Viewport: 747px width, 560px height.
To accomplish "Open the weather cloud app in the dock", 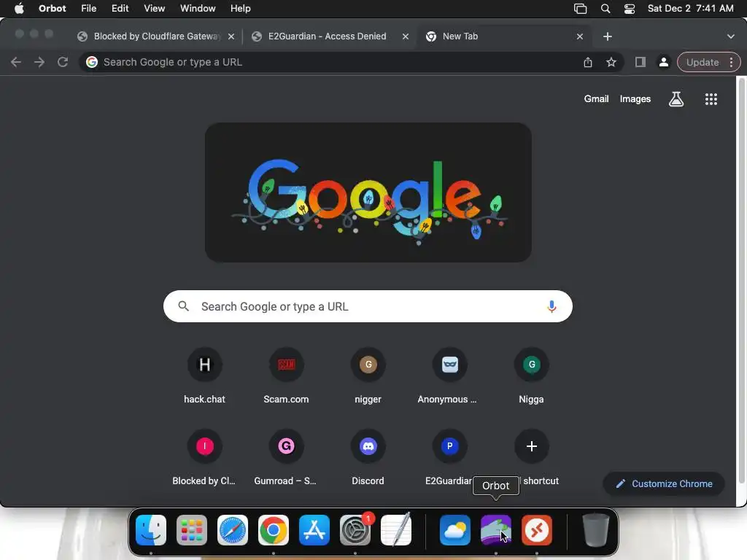I will click(455, 530).
